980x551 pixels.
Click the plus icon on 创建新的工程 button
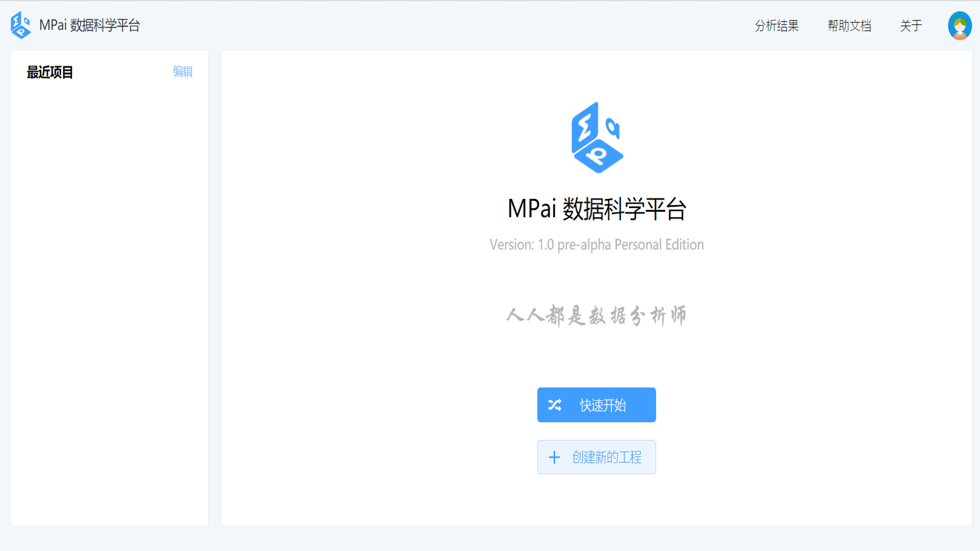click(555, 457)
